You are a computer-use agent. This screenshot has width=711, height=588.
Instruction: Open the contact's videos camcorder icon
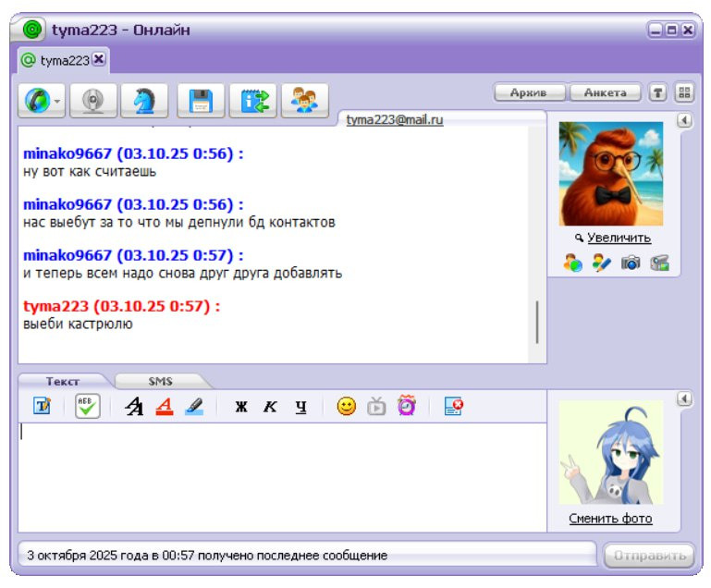click(659, 263)
